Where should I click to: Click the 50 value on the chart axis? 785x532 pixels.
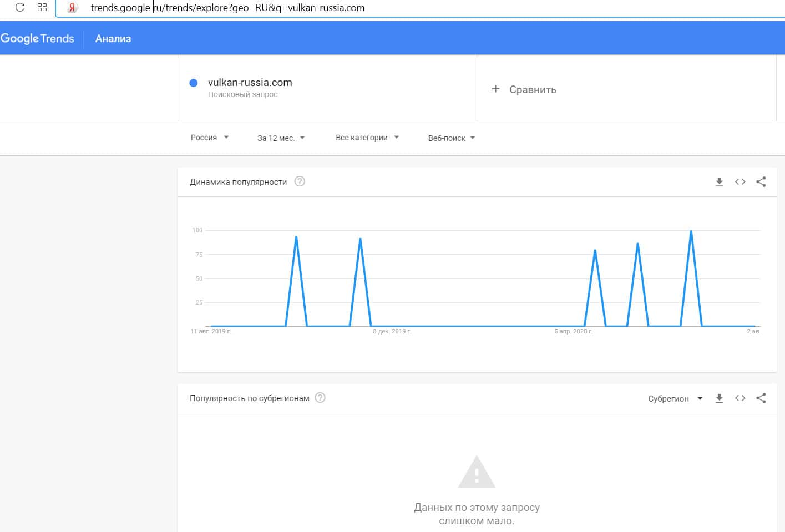coord(199,278)
